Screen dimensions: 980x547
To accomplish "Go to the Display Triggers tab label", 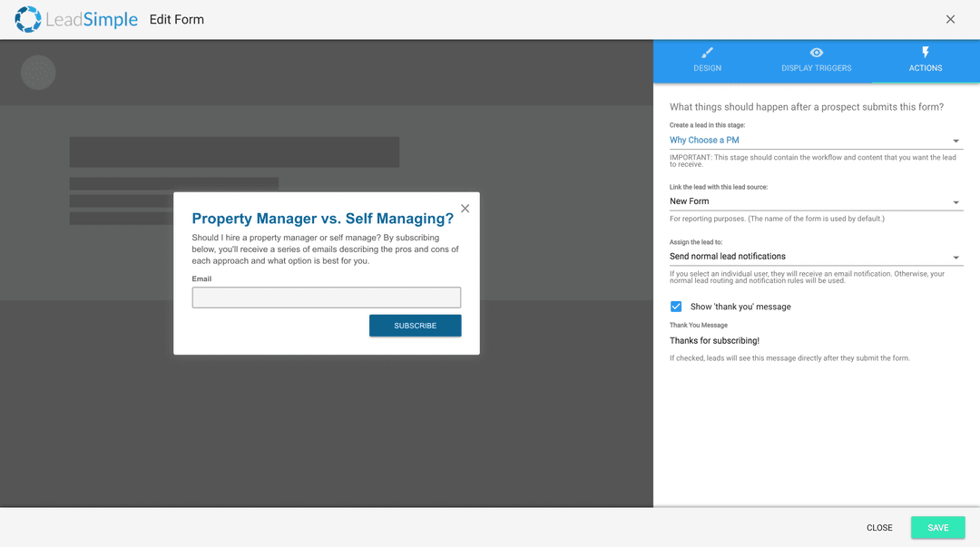I will pyautogui.click(x=817, y=68).
